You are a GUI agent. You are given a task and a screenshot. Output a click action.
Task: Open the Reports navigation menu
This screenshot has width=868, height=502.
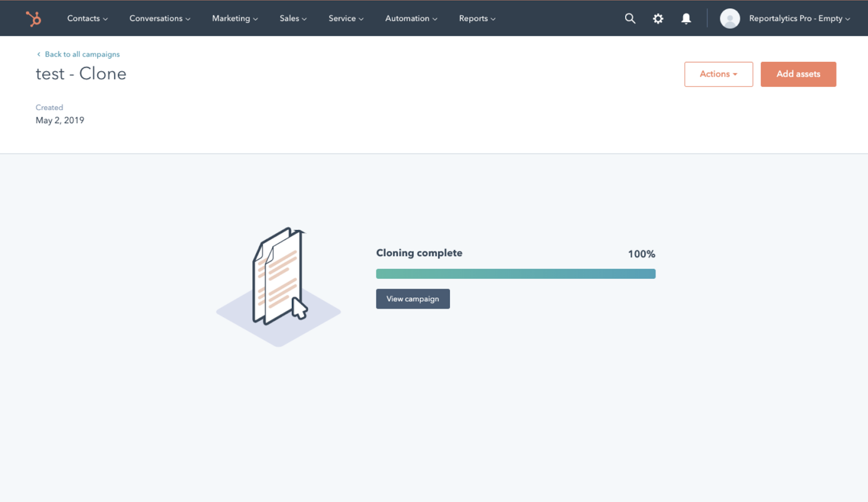click(x=477, y=18)
